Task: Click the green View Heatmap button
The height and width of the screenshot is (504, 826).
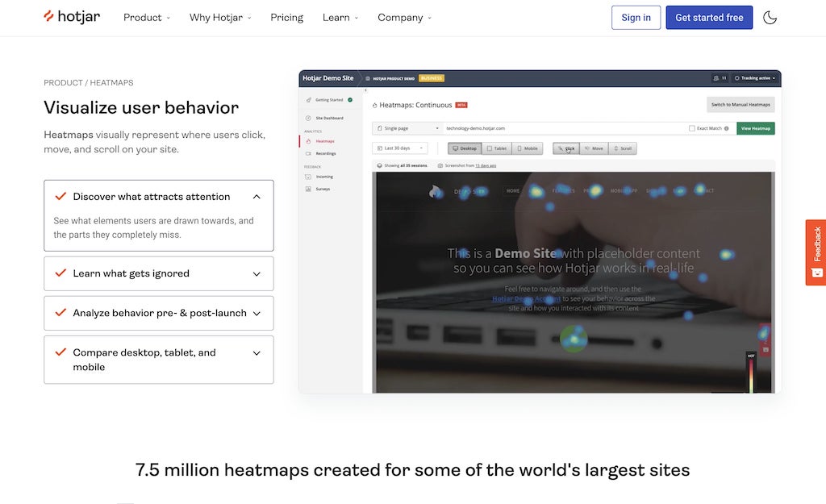Action: click(755, 128)
